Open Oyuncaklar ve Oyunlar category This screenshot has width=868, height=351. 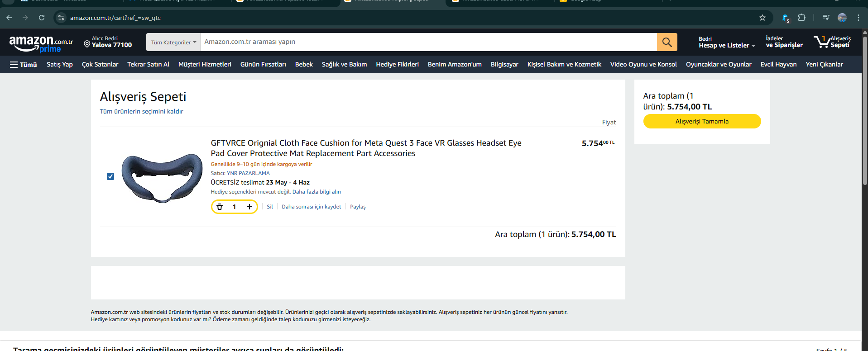[719, 65]
